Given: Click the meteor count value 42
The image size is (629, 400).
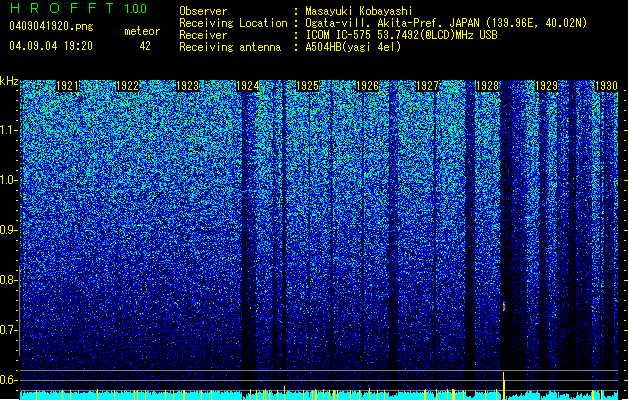Looking at the screenshot, I should click(x=145, y=46).
